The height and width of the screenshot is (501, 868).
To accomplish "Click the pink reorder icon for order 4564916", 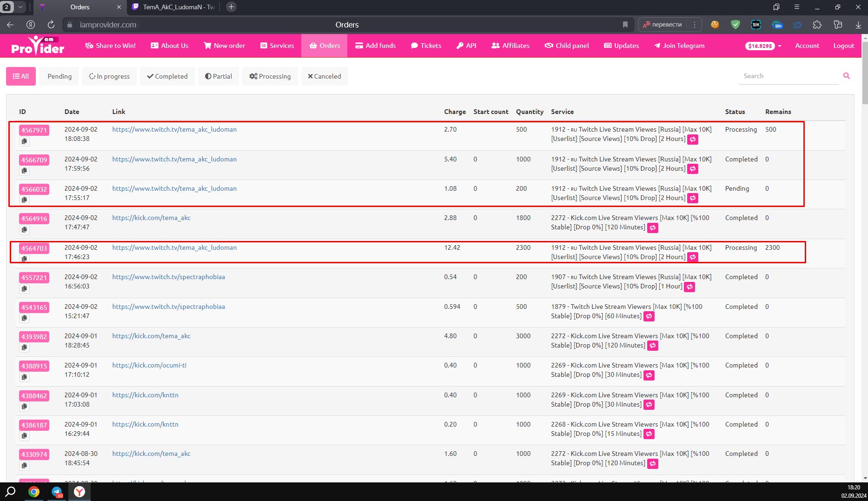I will [x=653, y=227].
